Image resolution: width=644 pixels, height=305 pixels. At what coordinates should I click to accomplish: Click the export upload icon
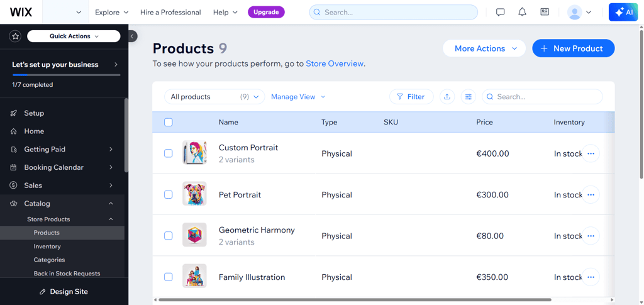[447, 97]
